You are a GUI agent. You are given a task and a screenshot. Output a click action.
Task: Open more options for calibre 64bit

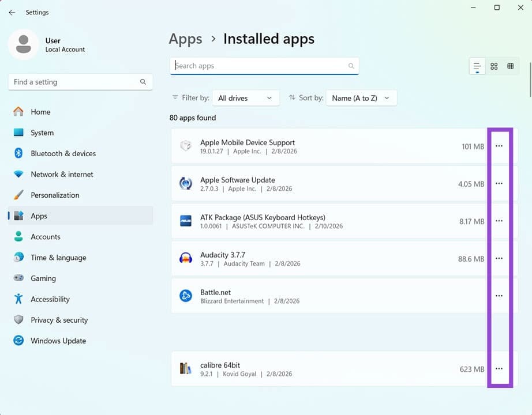point(499,369)
